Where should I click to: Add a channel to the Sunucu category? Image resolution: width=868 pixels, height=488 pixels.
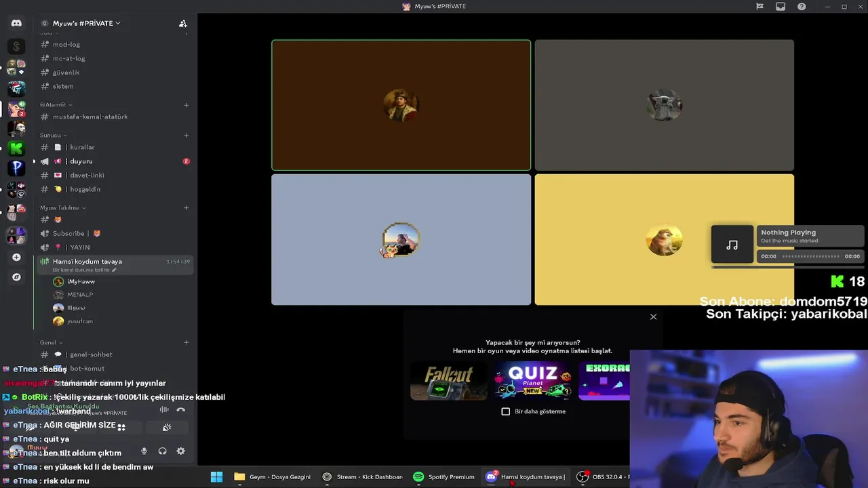click(186, 135)
